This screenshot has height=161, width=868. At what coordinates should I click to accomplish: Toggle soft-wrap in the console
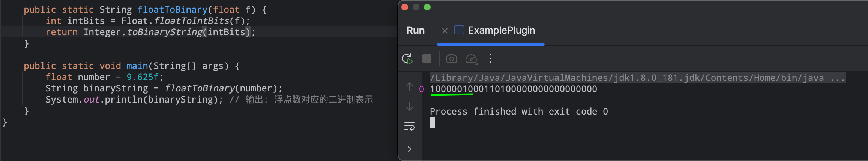pyautogui.click(x=410, y=126)
